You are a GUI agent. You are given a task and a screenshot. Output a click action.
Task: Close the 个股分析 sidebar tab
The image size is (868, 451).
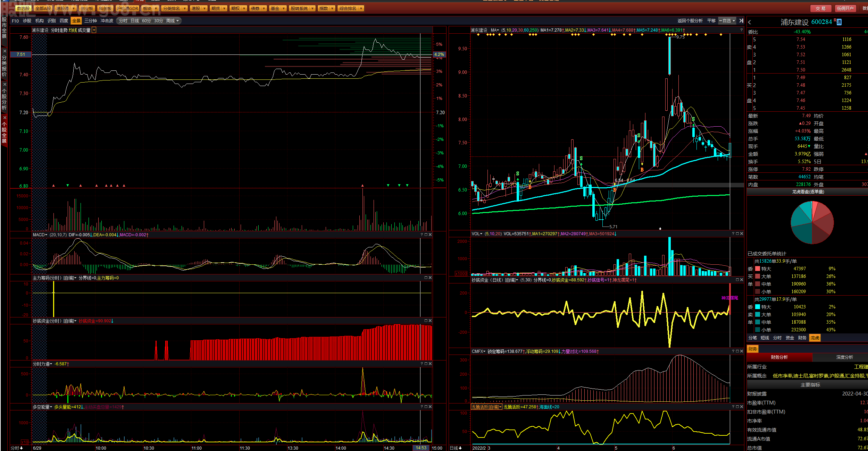5,84
